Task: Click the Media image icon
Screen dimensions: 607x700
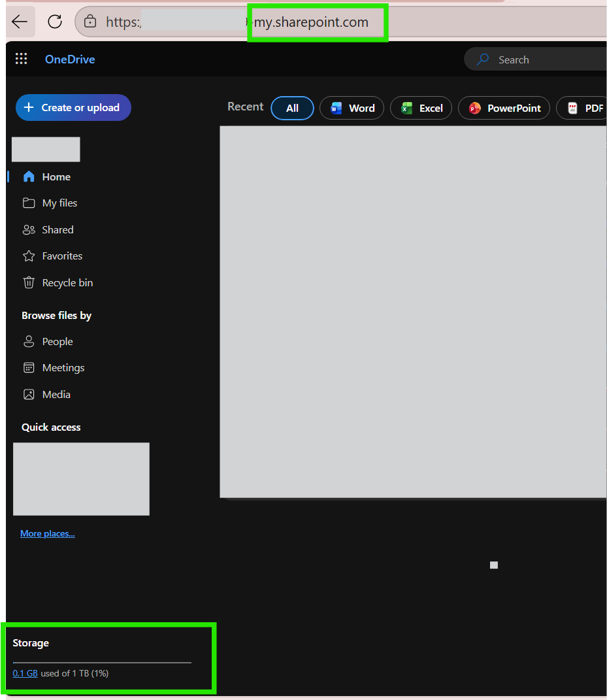Action: pyautogui.click(x=29, y=395)
